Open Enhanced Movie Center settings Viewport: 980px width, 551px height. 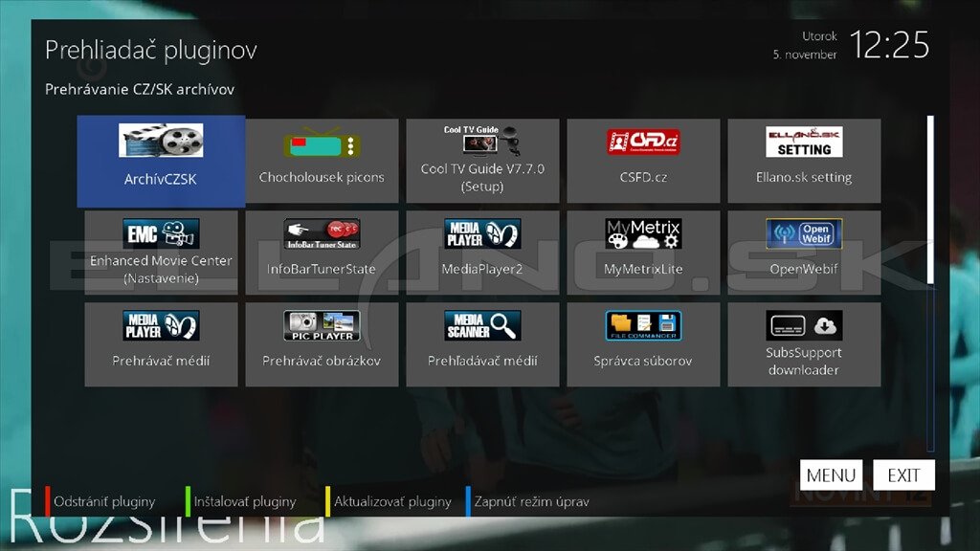[161, 253]
